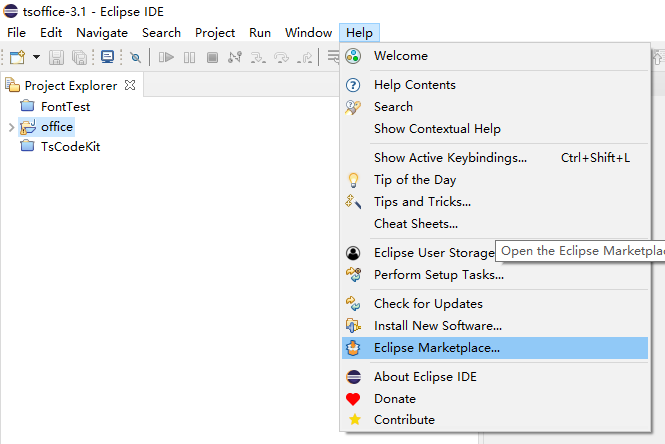Click the FontTest folder icon
665x444 pixels.
(28, 105)
